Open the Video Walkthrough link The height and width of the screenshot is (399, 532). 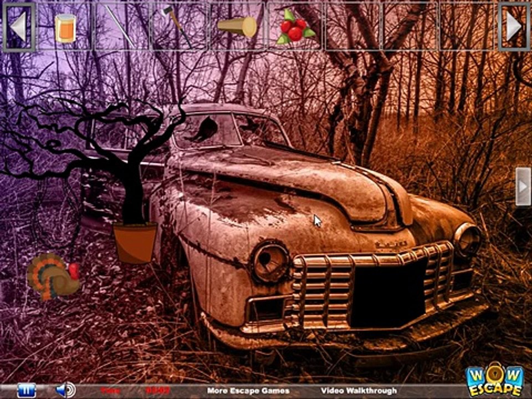[359, 391]
